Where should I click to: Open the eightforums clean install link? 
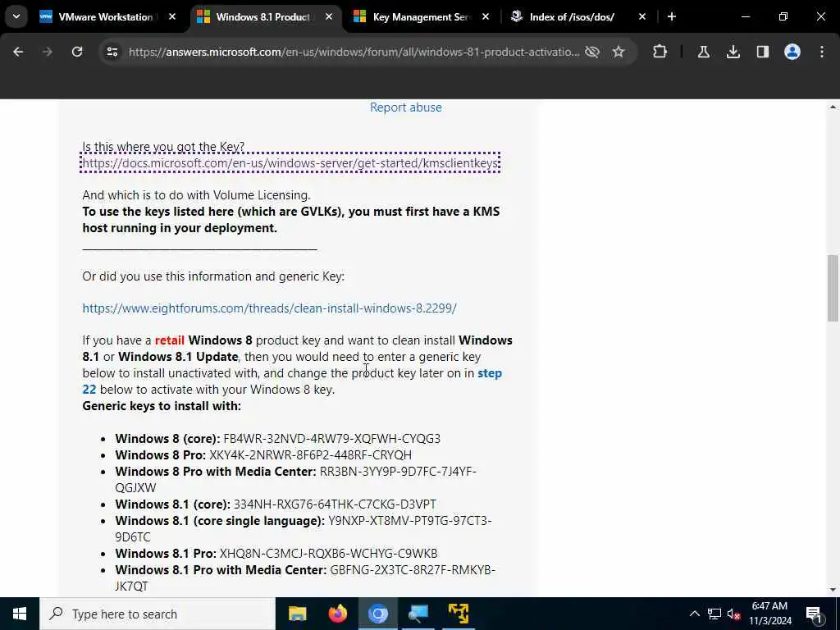[269, 308]
